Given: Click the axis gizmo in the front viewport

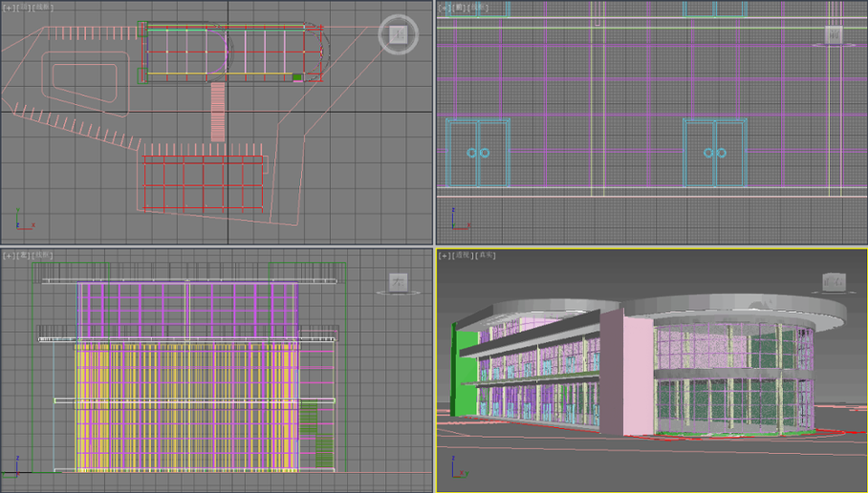Looking at the screenshot, I should (x=458, y=220).
